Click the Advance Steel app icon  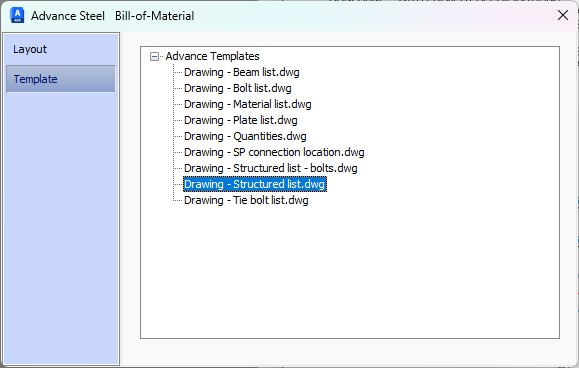[17, 16]
